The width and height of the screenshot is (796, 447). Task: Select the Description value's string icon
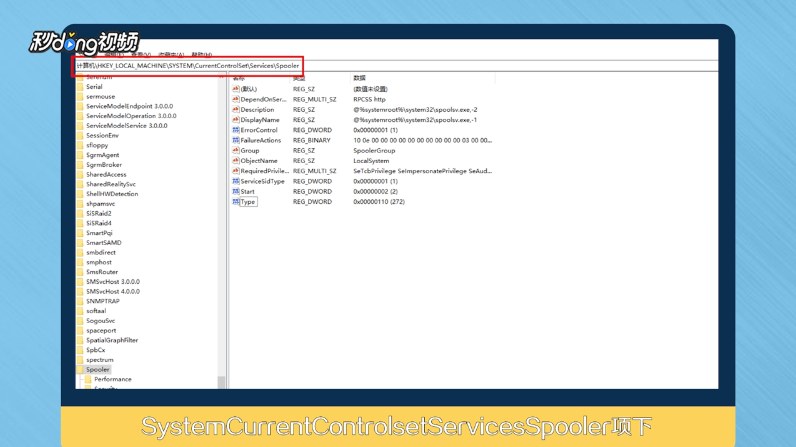236,109
